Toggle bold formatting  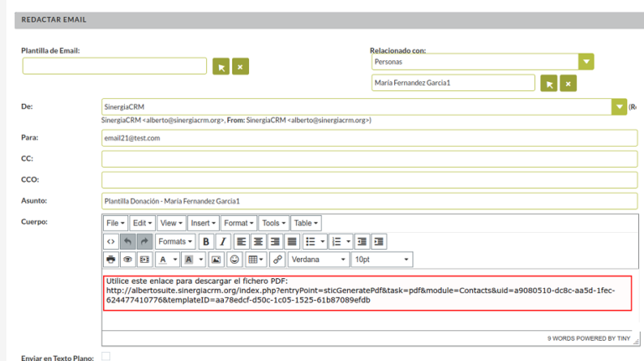tap(206, 241)
